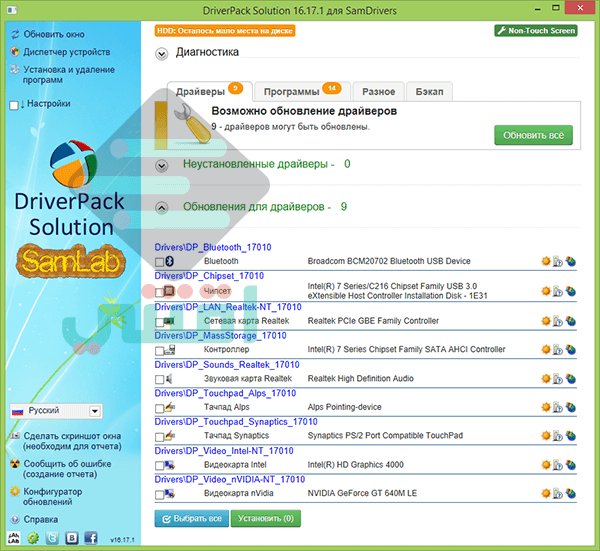Click the Конфигуратор обновлений gear icon
The image size is (600, 551).
pyautogui.click(x=15, y=491)
